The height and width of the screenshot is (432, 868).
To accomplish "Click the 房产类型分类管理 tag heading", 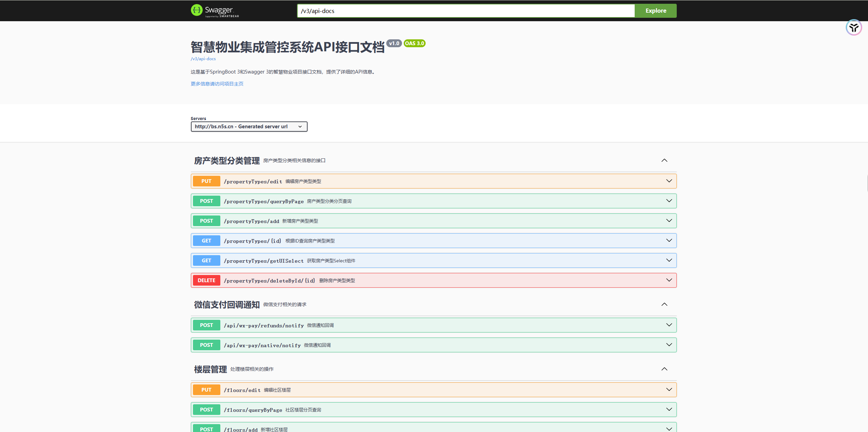I will [x=227, y=161].
